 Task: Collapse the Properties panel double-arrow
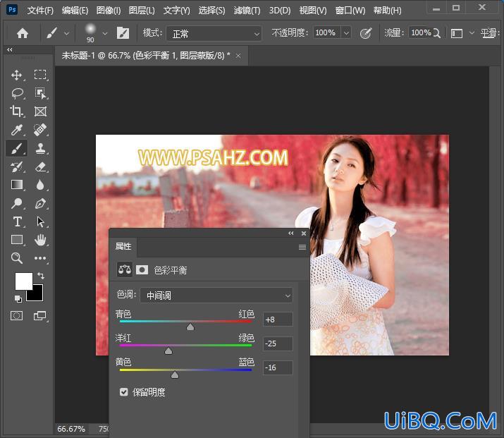291,233
